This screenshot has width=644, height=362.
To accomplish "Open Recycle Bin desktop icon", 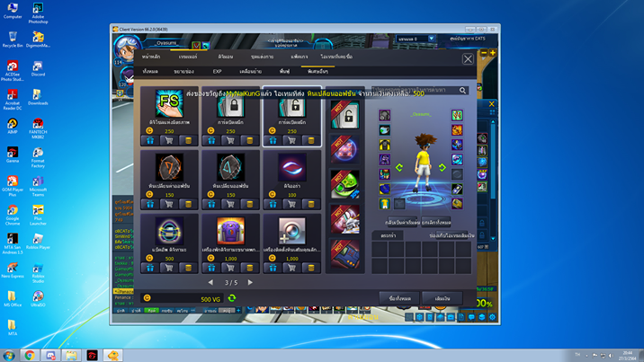I will (x=13, y=40).
